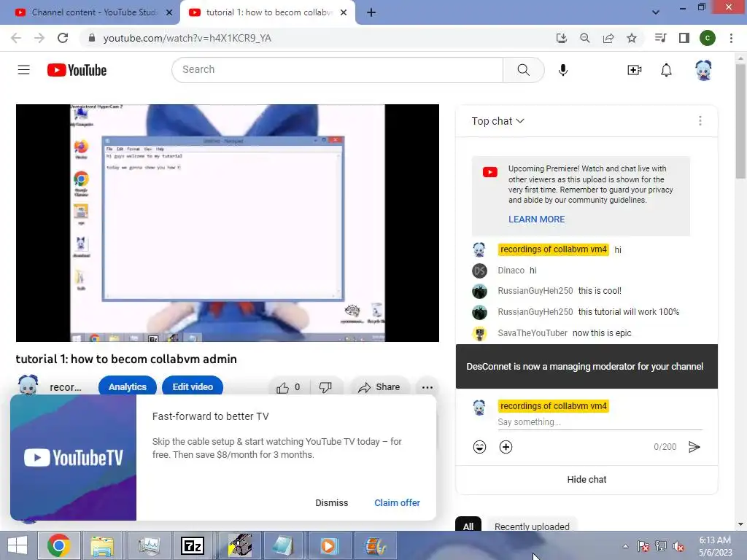Click the Share button

pos(379,387)
